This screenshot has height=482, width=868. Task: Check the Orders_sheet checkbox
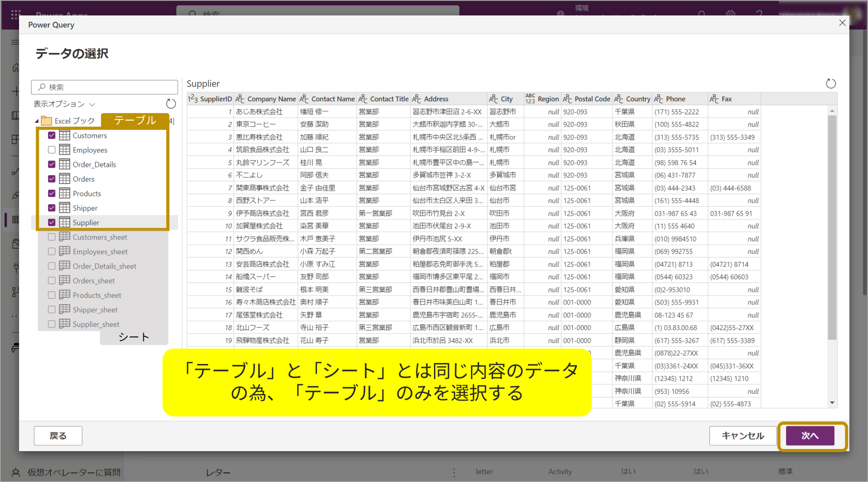pos(52,280)
